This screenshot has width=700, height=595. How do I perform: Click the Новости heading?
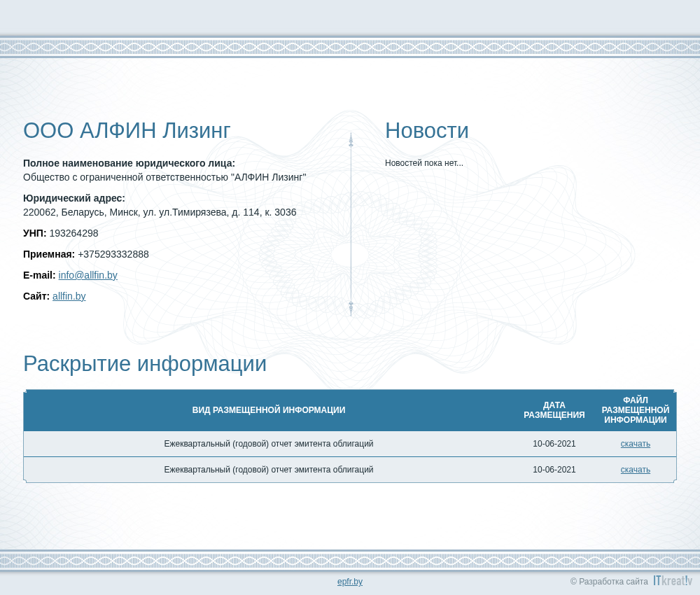point(427,131)
